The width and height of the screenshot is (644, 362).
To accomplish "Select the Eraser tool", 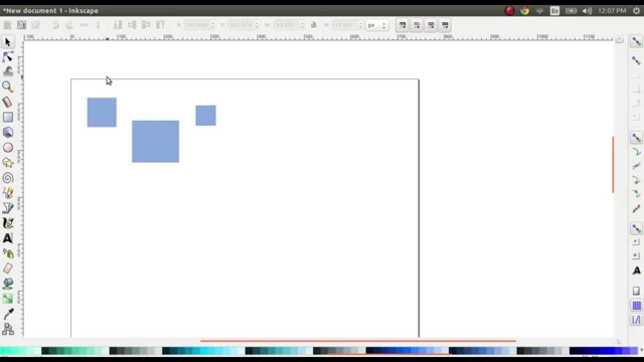I will pyautogui.click(x=8, y=268).
